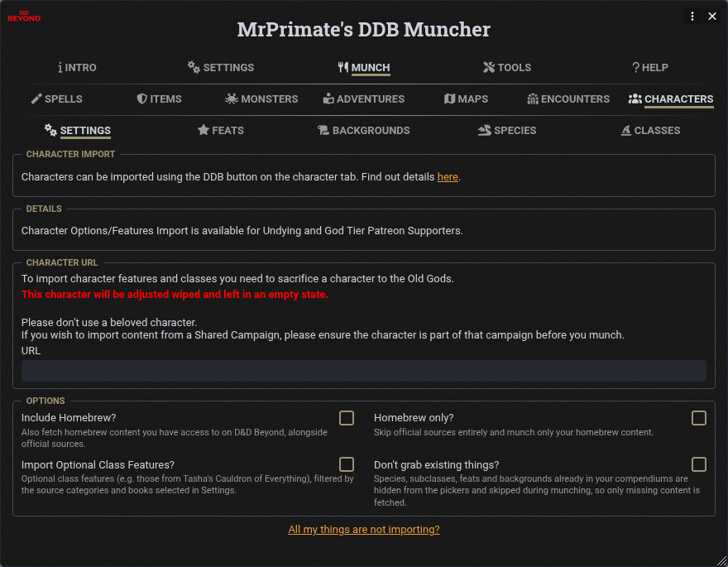Viewport: 728px width, 567px height.
Task: Click the 'MrPrimate's DDB Muncher' title
Action: coord(363,29)
